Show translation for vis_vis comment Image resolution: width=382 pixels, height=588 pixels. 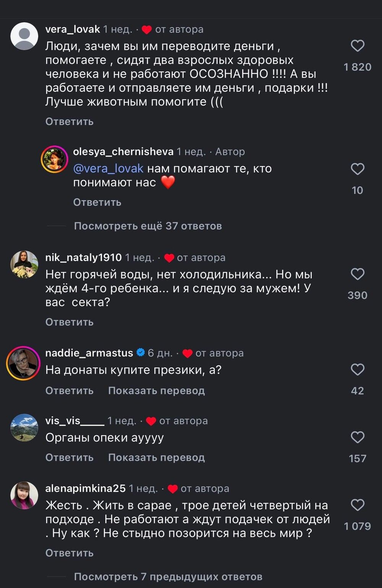156,457
